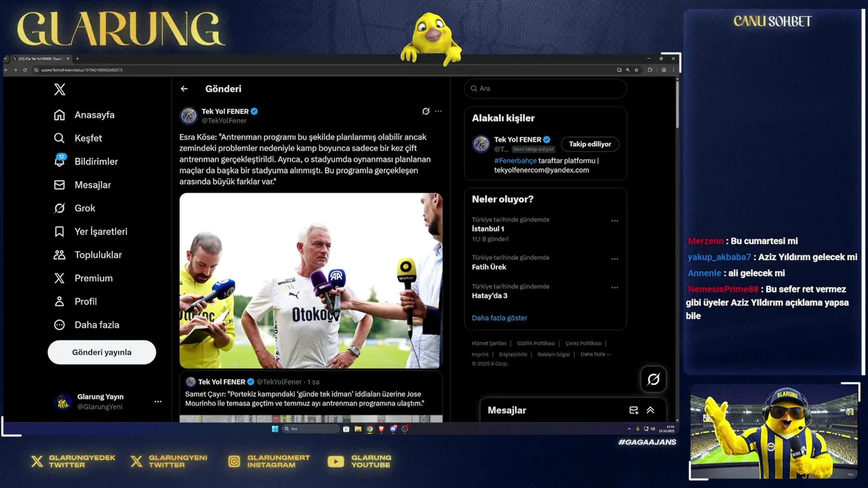The image size is (868, 488).
Task: Open Chrome from the taskbar
Action: point(370,429)
